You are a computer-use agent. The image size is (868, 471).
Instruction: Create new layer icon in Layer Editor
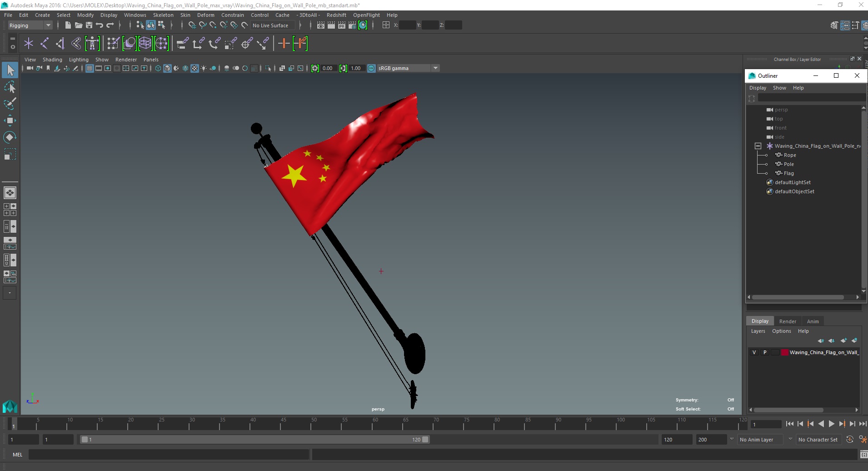843,341
